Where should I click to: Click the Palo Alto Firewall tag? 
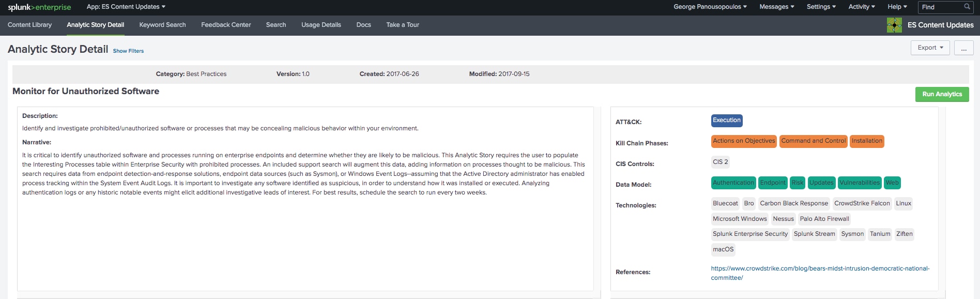(x=824, y=219)
